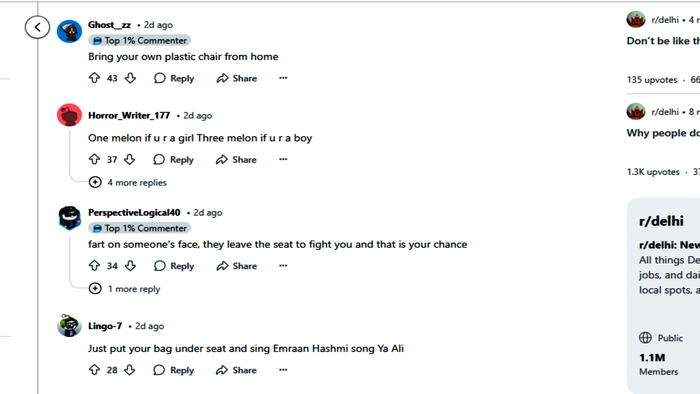Image resolution: width=700 pixels, height=394 pixels.
Task: Expand 4 more replies under Horror_Writer_177
Action: (x=128, y=182)
